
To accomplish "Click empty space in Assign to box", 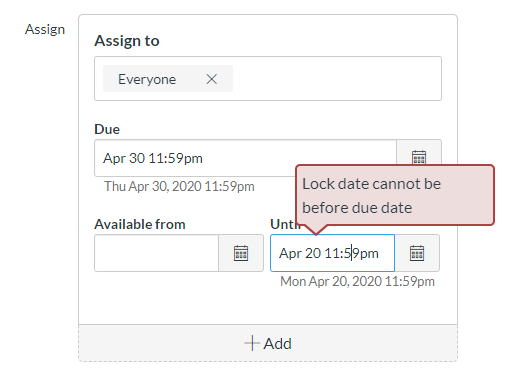I will (337, 79).
